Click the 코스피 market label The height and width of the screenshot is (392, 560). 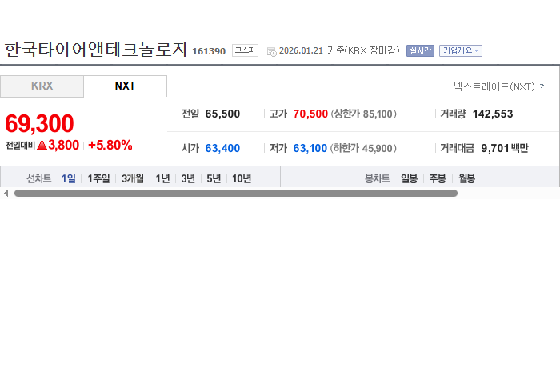tap(245, 50)
